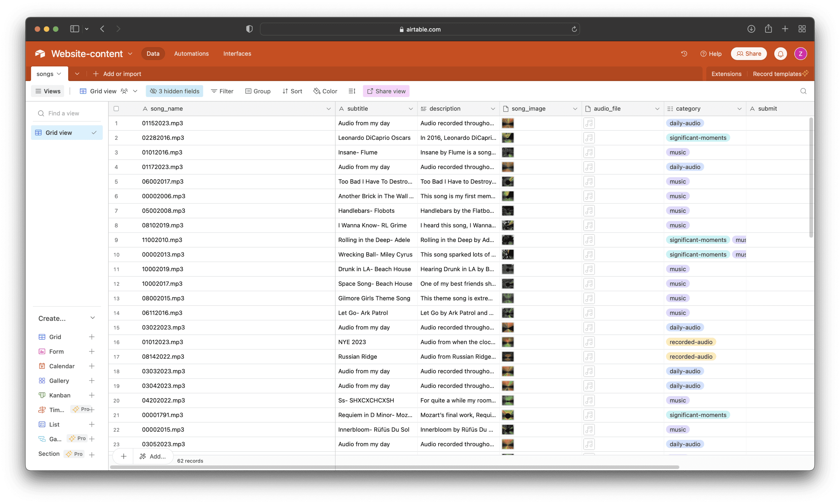Image resolution: width=840 pixels, height=504 pixels.
Task: Expand Website-content base name dropdown
Action: pos(130,54)
